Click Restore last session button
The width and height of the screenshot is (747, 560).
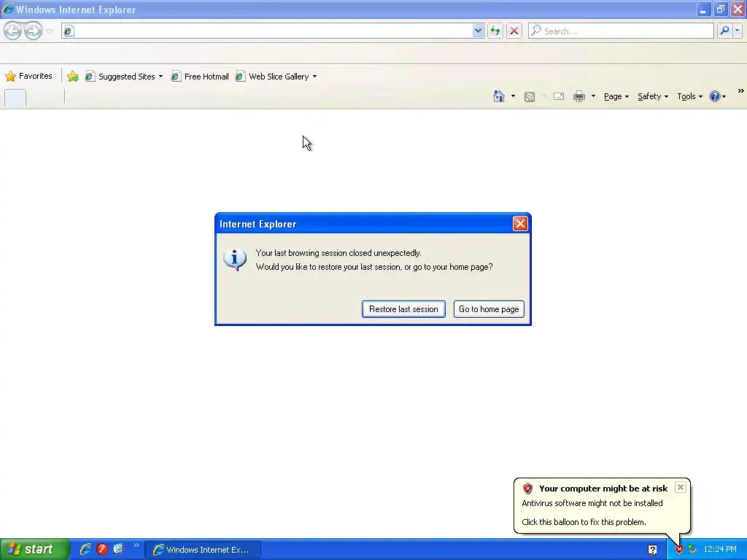pyautogui.click(x=403, y=309)
